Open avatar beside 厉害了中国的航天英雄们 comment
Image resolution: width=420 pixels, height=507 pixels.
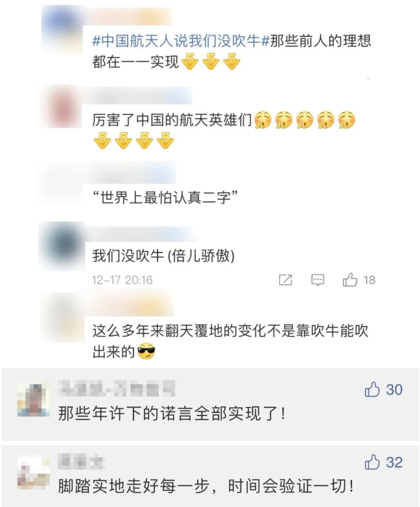pos(61,107)
